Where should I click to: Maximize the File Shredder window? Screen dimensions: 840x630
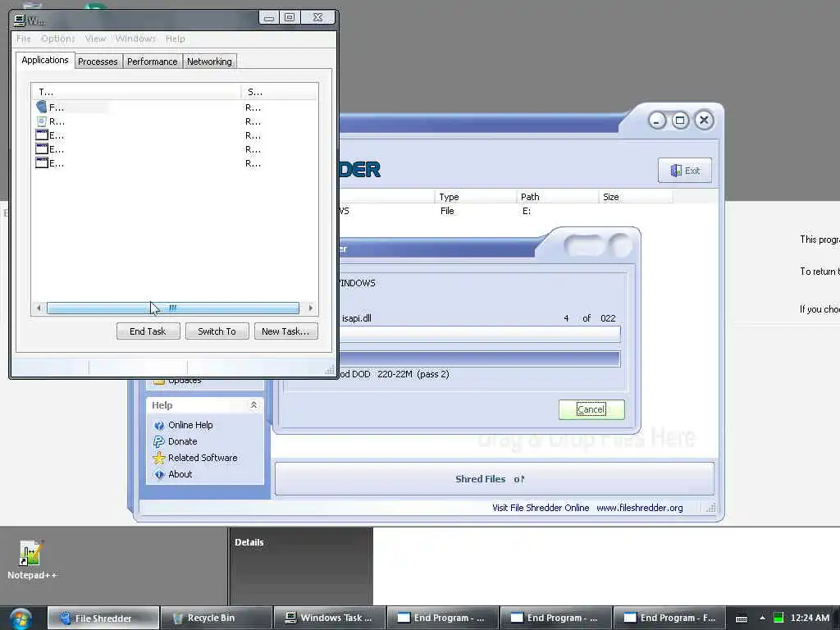[680, 120]
